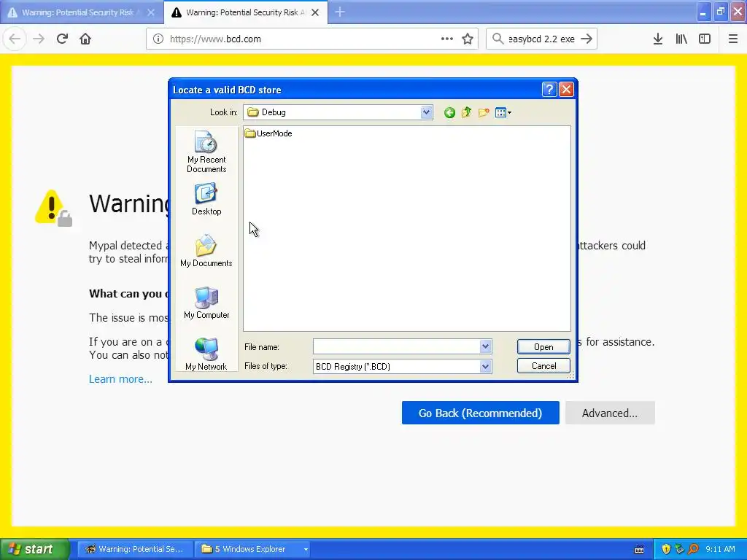Viewport: 747px width, 560px height.
Task: Toggle the browser sidebar
Action: point(705,39)
